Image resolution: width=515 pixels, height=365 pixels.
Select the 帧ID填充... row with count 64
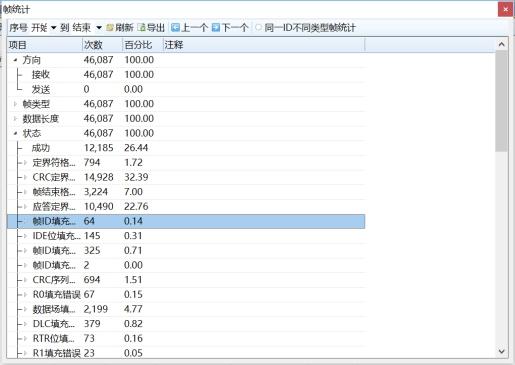point(186,221)
